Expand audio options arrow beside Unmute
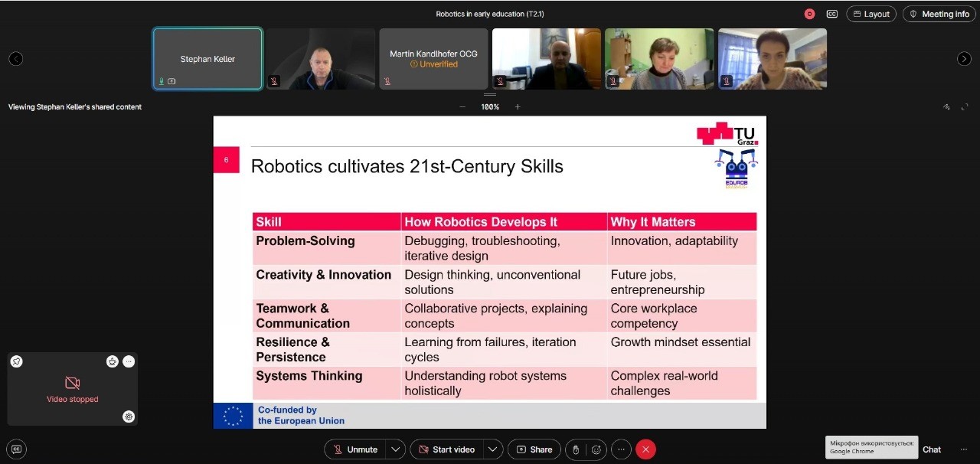 (395, 449)
